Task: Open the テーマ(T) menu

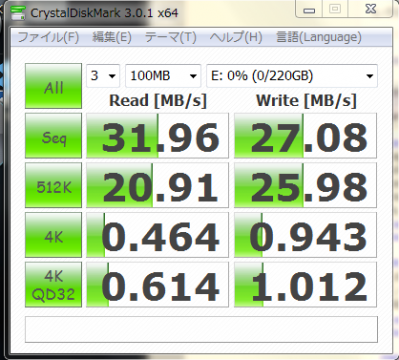Action: pos(171,37)
